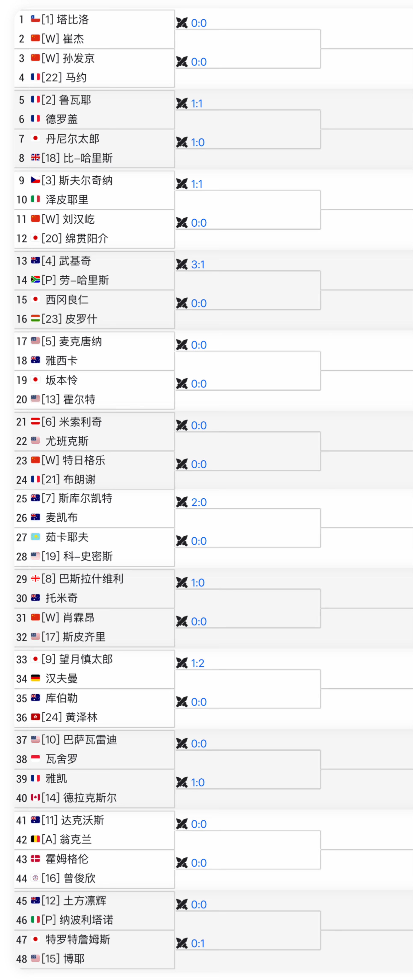The width and height of the screenshot is (413, 980).
Task: Select player [3] 斯夫尔奇纳
Action: pos(77,180)
